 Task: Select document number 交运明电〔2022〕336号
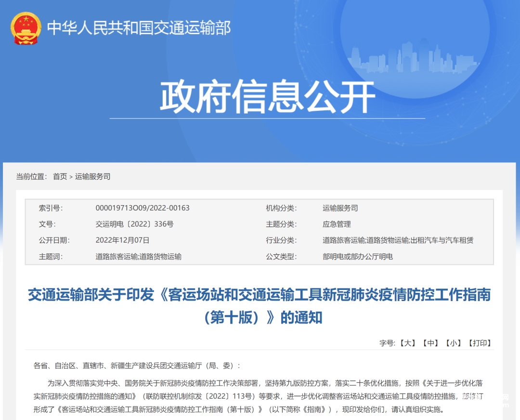coord(134,224)
